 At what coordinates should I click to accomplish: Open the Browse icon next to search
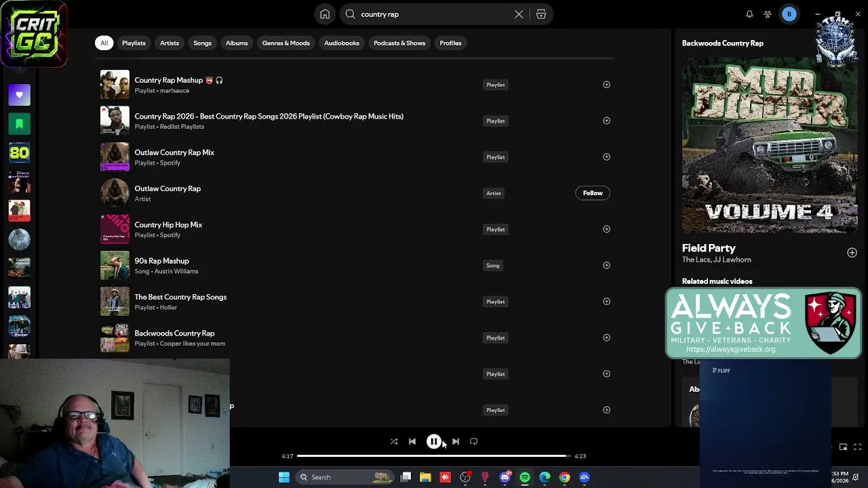click(541, 14)
